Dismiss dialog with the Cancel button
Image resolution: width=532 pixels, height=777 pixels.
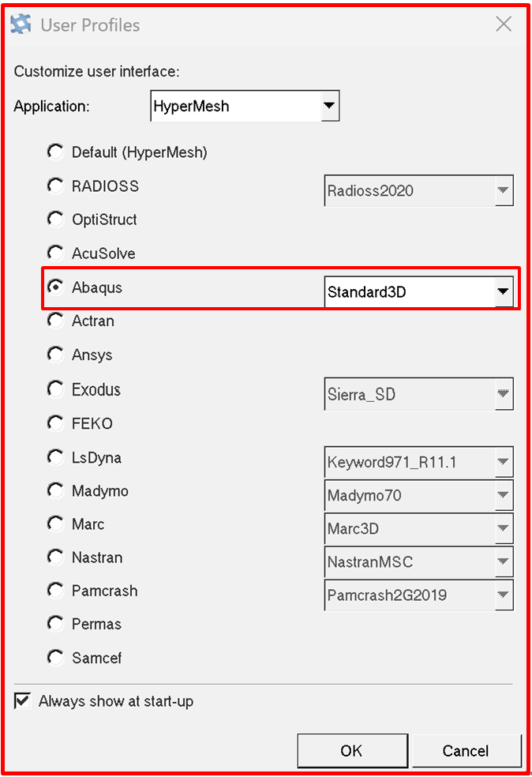(x=466, y=751)
